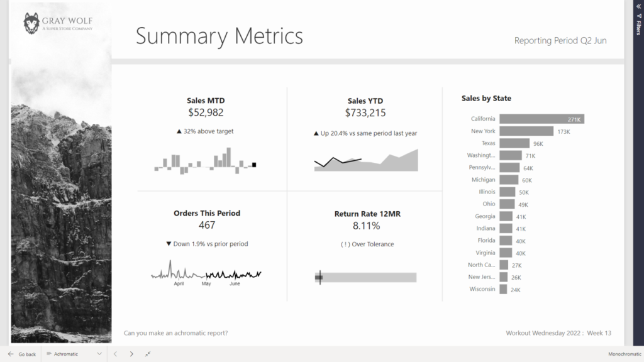This screenshot has height=362, width=644.
Task: Click the Texas bar in Sales by State
Action: 514,143
